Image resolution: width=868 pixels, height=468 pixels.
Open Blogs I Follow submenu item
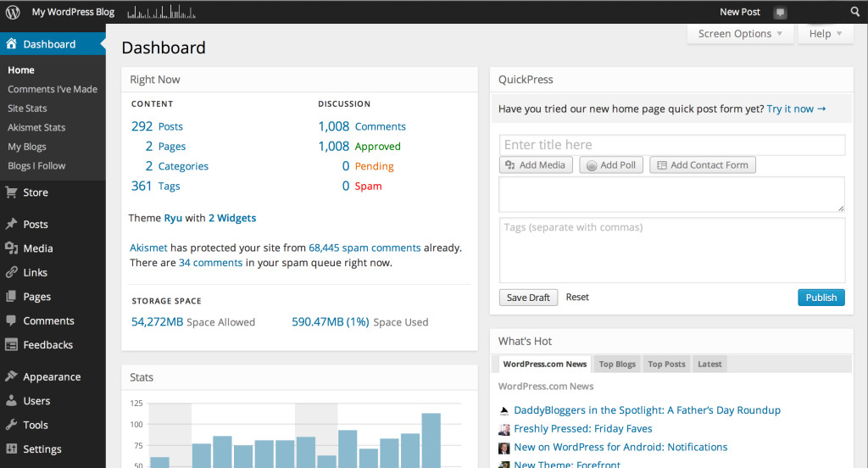[36, 165]
